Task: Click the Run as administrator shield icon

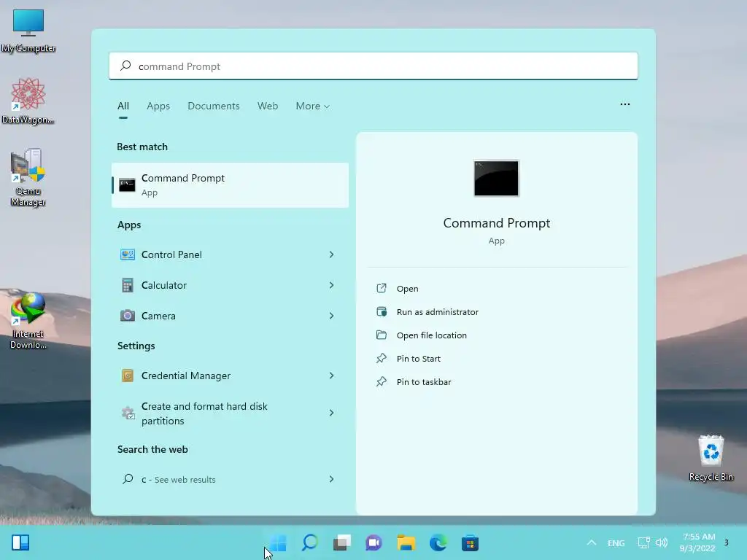Action: [x=382, y=311]
